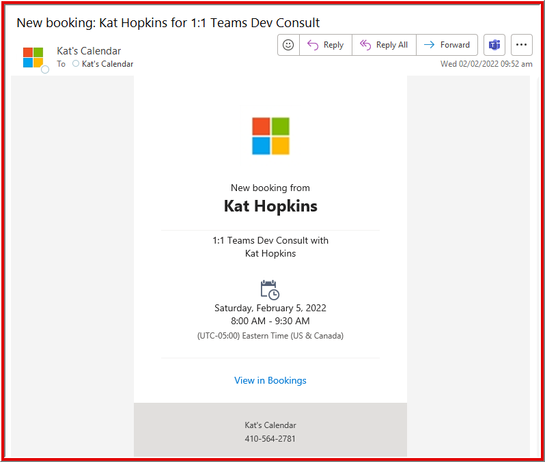Open the more actions ellipsis menu
This screenshot has width=545, height=462.
(521, 45)
